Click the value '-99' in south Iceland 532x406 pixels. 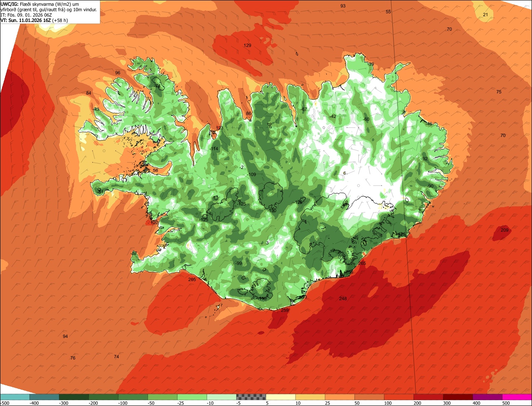(x=239, y=263)
